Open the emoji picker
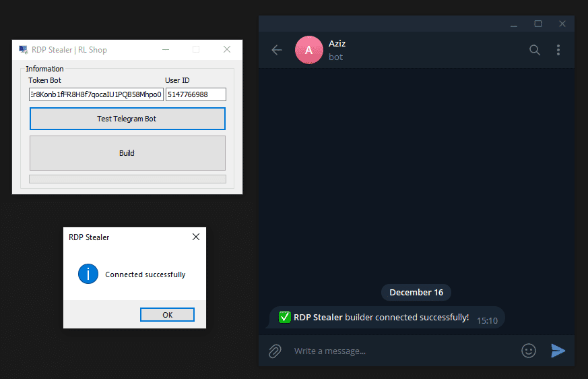 [529, 351]
